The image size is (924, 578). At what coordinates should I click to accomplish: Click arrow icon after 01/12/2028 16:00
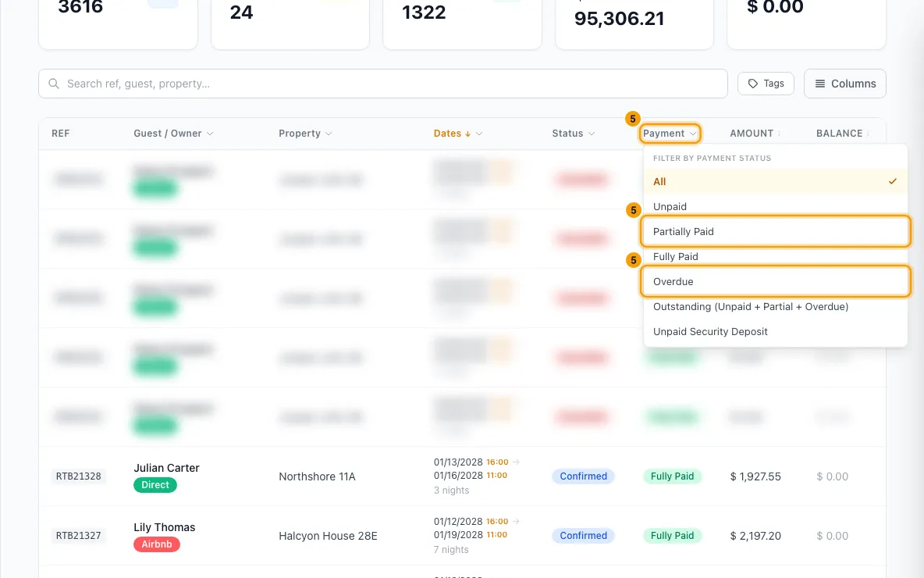click(516, 522)
